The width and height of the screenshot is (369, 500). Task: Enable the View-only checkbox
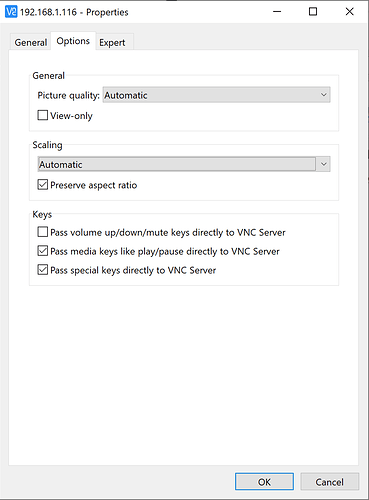pyautogui.click(x=43, y=115)
